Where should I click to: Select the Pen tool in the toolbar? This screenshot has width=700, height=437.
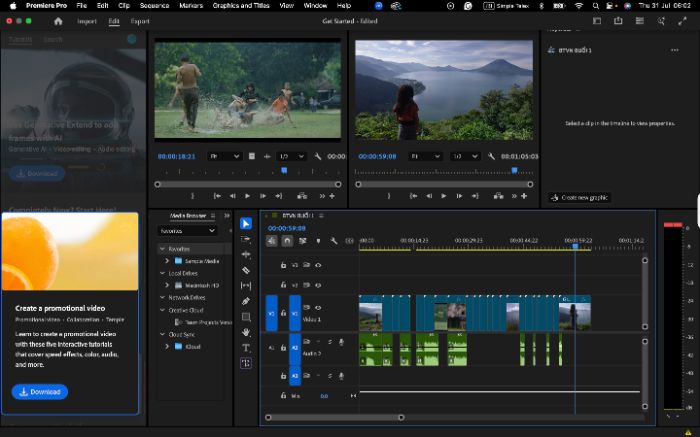[x=246, y=301]
